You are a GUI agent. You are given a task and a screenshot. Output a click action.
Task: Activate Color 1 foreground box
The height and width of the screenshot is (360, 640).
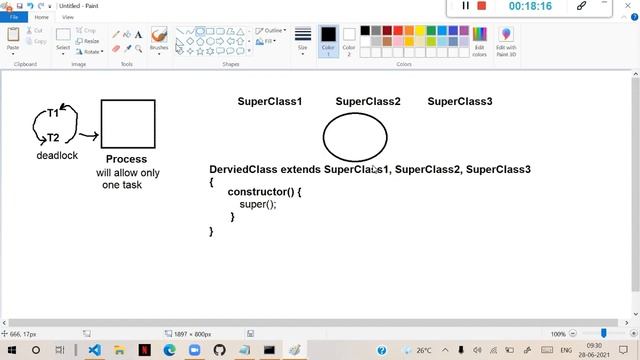pyautogui.click(x=328, y=41)
